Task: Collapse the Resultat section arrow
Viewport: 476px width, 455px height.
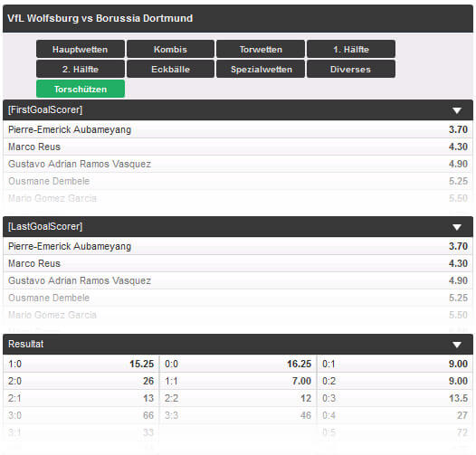Action: coord(457,345)
